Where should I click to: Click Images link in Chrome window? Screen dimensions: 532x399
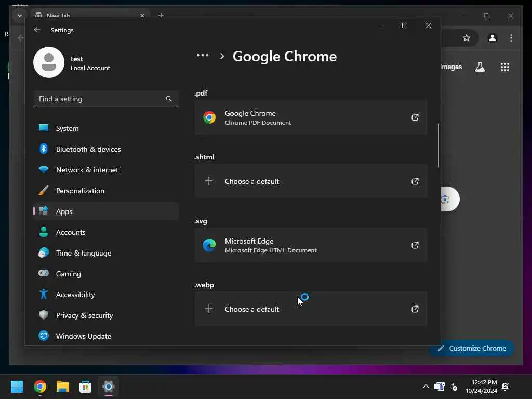tap(451, 67)
